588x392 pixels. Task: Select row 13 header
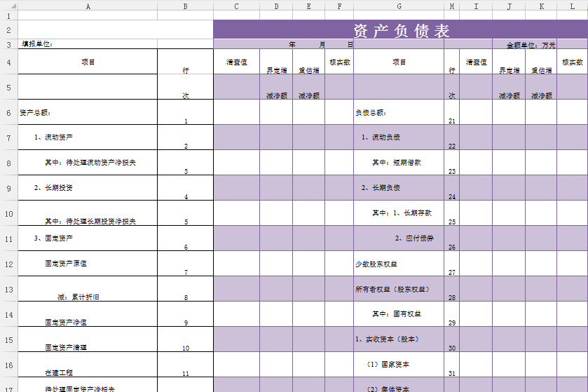(x=8, y=289)
